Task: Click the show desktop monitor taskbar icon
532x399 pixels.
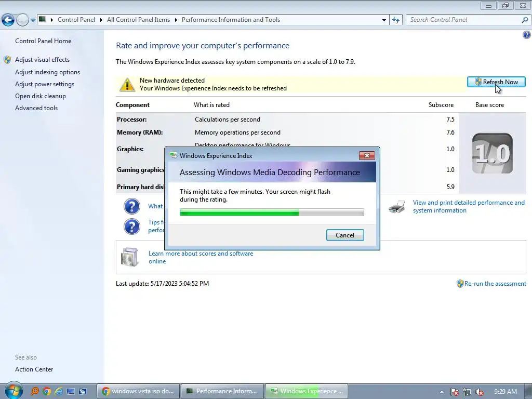Action: click(71, 391)
